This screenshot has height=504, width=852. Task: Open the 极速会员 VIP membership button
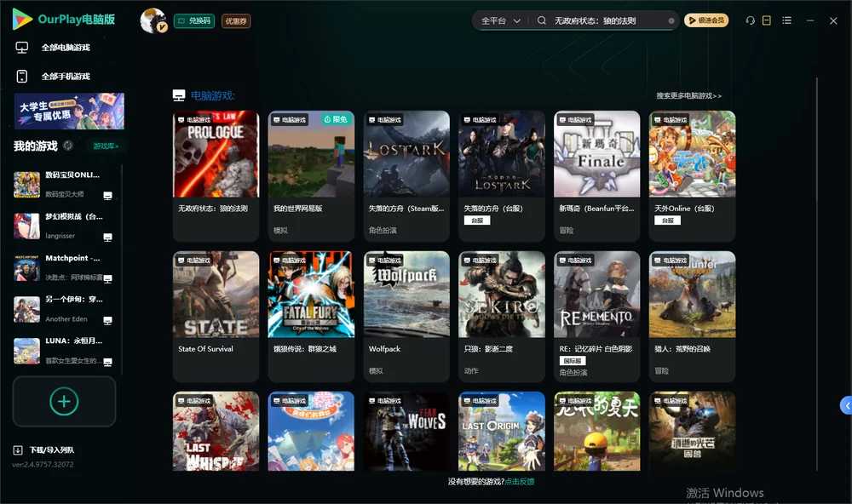(x=706, y=20)
